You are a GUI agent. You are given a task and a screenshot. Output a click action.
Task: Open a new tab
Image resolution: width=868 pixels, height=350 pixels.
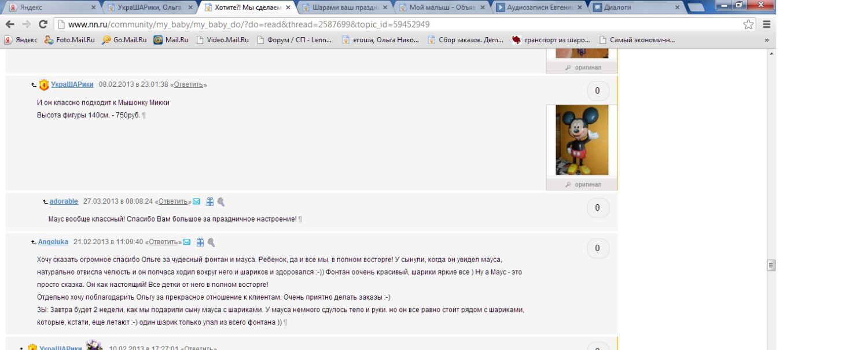pos(697,8)
